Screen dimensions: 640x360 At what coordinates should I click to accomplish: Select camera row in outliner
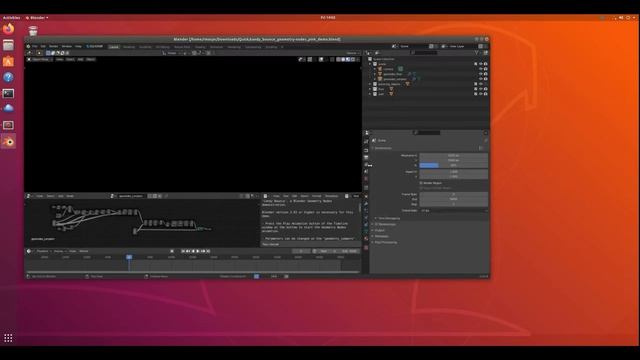click(x=388, y=69)
